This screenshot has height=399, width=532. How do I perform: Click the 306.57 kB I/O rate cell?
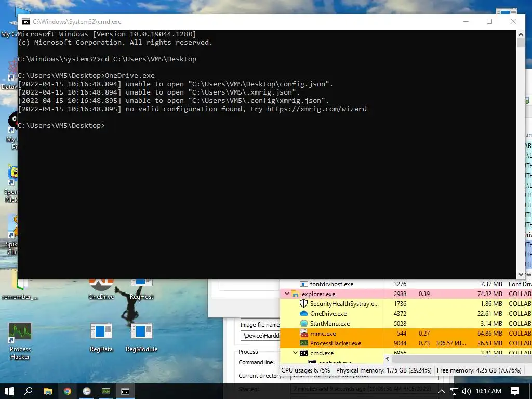[x=451, y=343]
